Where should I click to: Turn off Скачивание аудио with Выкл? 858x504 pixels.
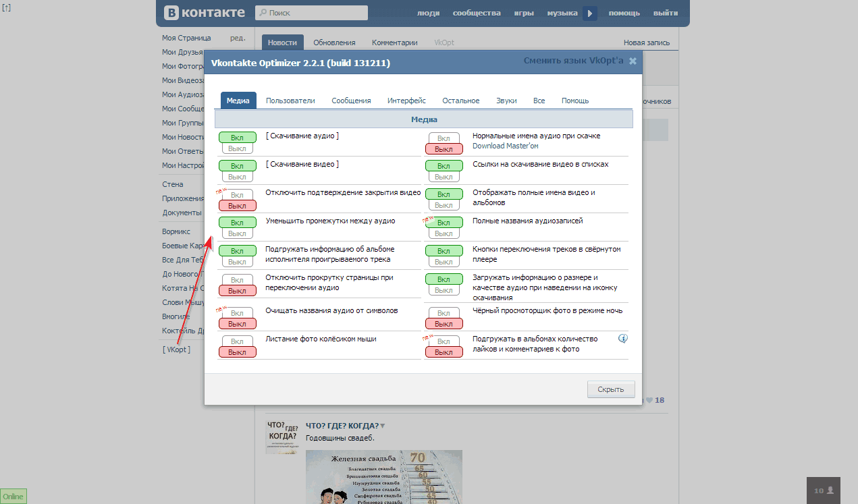pos(237,148)
